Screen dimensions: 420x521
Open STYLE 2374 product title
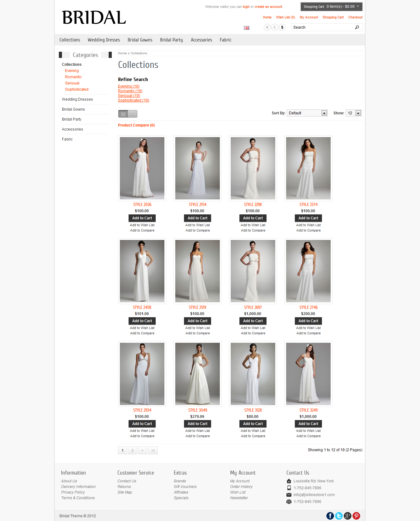[x=308, y=204]
